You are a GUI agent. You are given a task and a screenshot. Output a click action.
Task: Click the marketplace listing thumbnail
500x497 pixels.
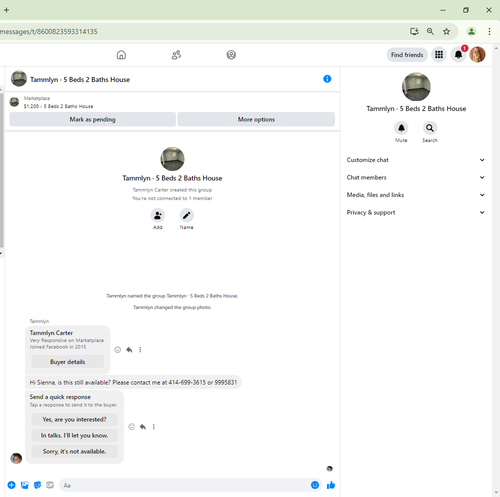14,102
